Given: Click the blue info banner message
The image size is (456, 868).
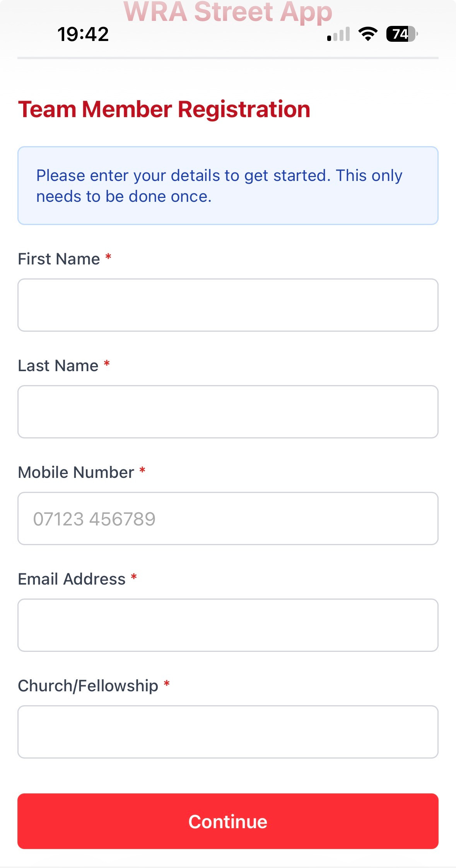Looking at the screenshot, I should 228,186.
